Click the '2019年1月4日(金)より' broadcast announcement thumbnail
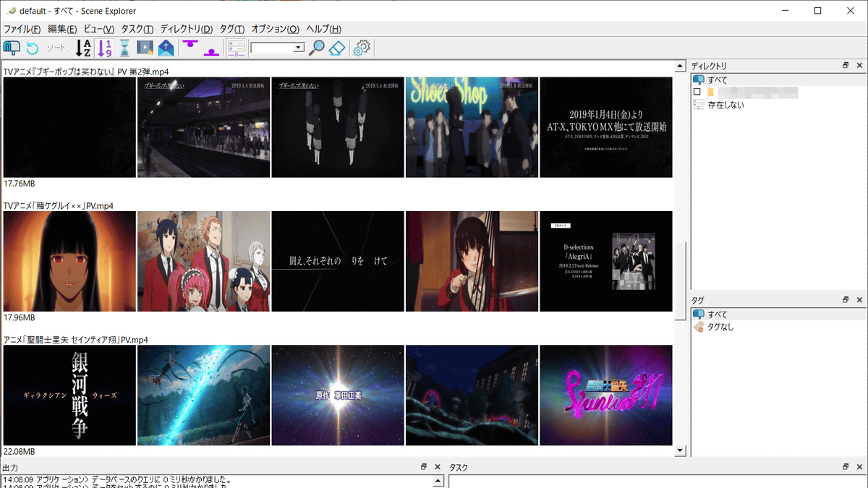 click(606, 127)
